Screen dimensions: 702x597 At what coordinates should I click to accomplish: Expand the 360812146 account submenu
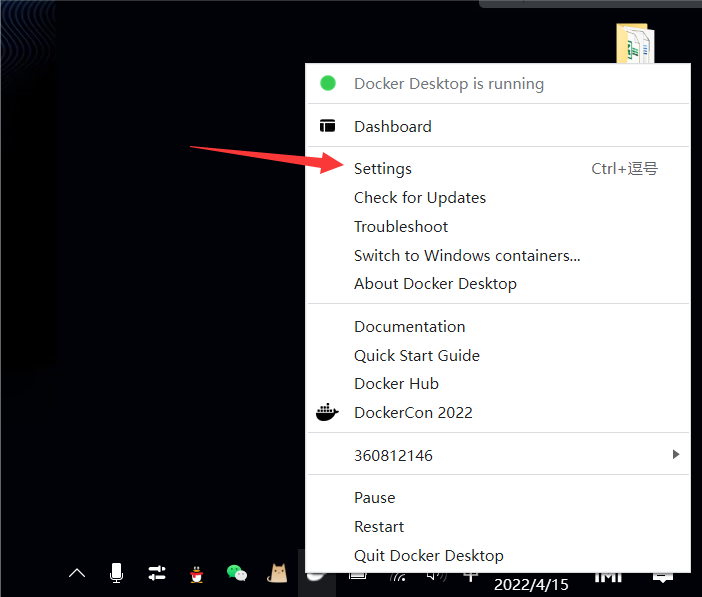click(x=498, y=455)
